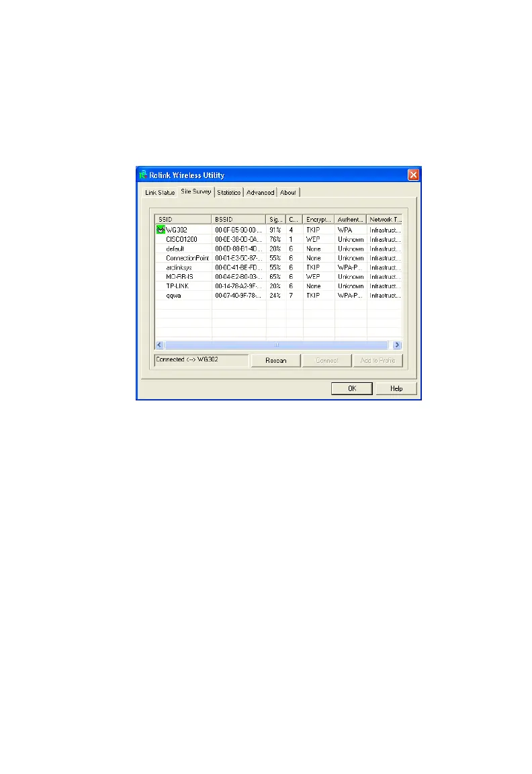Click the right scroll arrow of list

click(x=397, y=345)
